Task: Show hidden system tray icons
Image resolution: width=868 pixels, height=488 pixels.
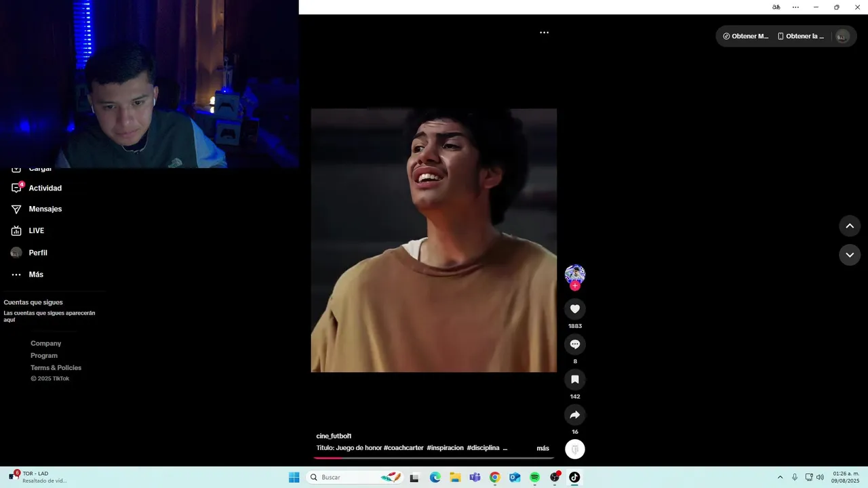Action: (x=780, y=478)
